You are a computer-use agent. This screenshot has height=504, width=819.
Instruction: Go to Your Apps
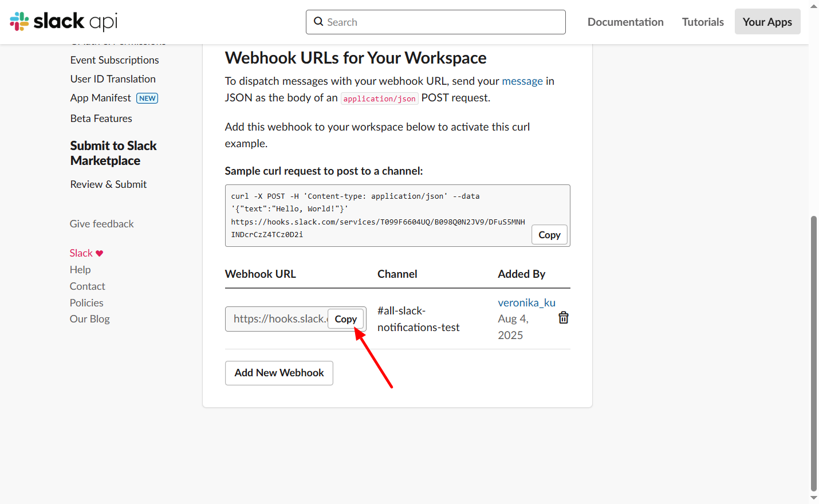point(767,22)
